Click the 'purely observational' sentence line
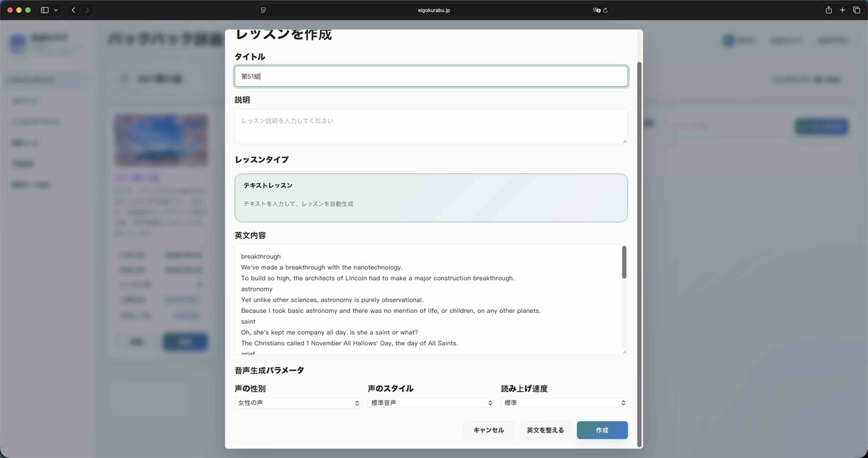 (332, 300)
